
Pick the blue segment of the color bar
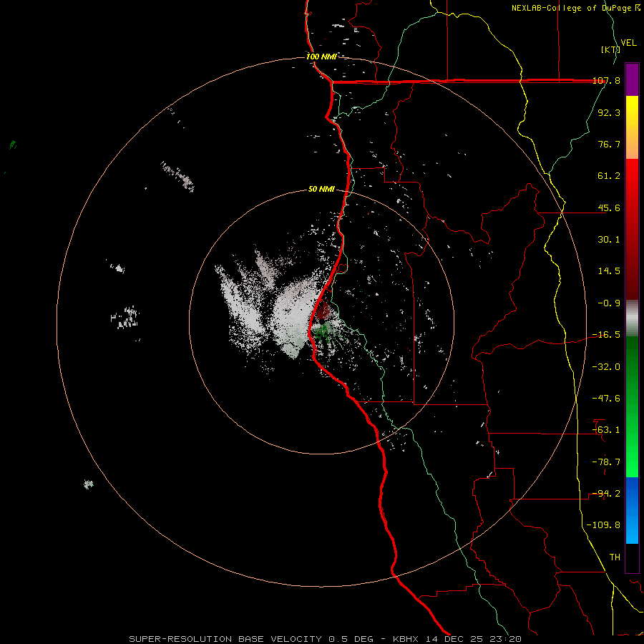(632, 510)
